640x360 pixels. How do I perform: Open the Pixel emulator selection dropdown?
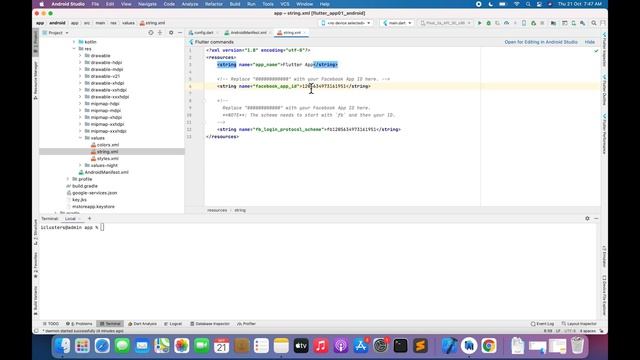(445, 23)
